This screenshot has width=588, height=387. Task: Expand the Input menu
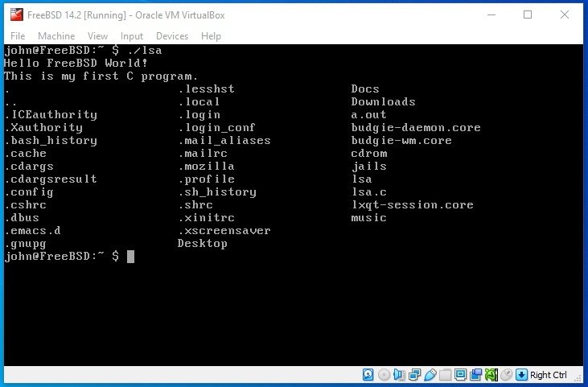[x=131, y=36]
